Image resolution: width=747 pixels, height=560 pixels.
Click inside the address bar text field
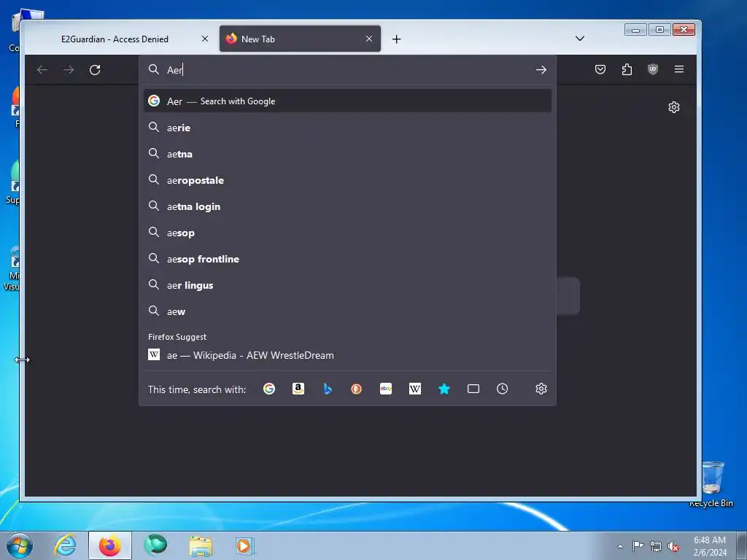coord(348,70)
